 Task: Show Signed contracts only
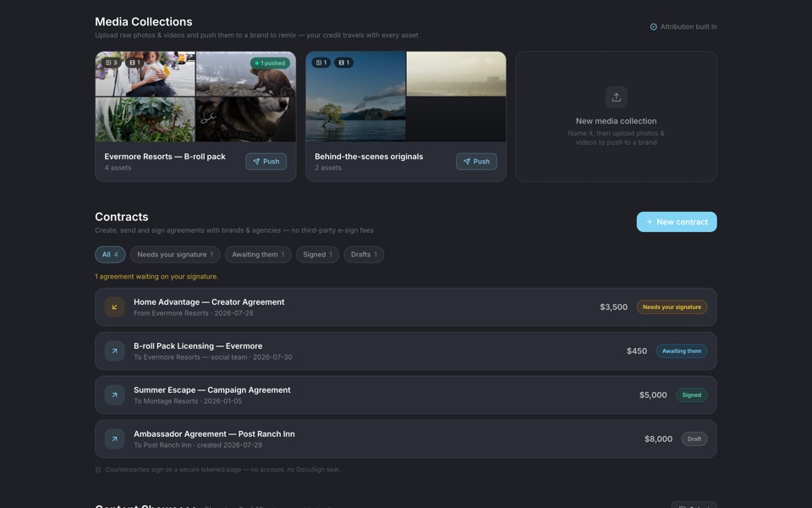[317, 255]
